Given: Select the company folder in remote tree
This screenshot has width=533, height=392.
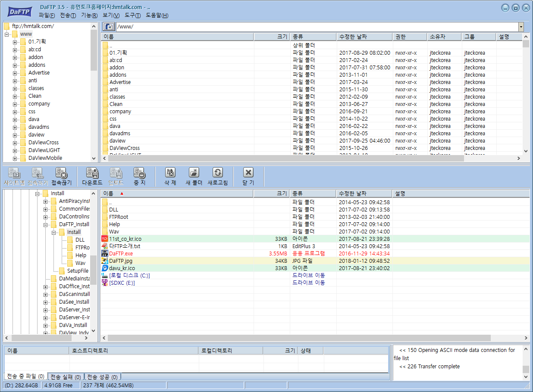Looking at the screenshot, I should point(39,104).
